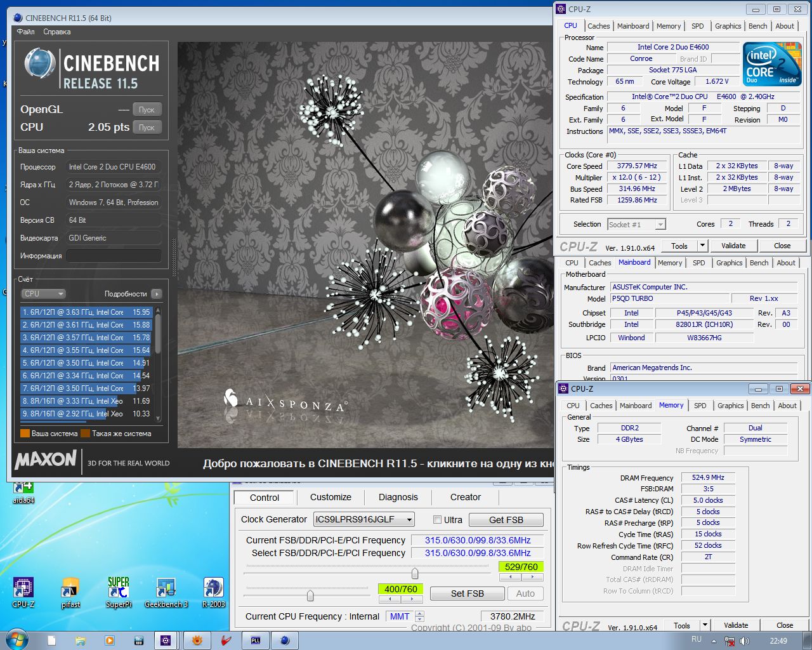Image resolution: width=812 pixels, height=650 pixels.
Task: Enable the Ultra checkbox
Action: [437, 519]
